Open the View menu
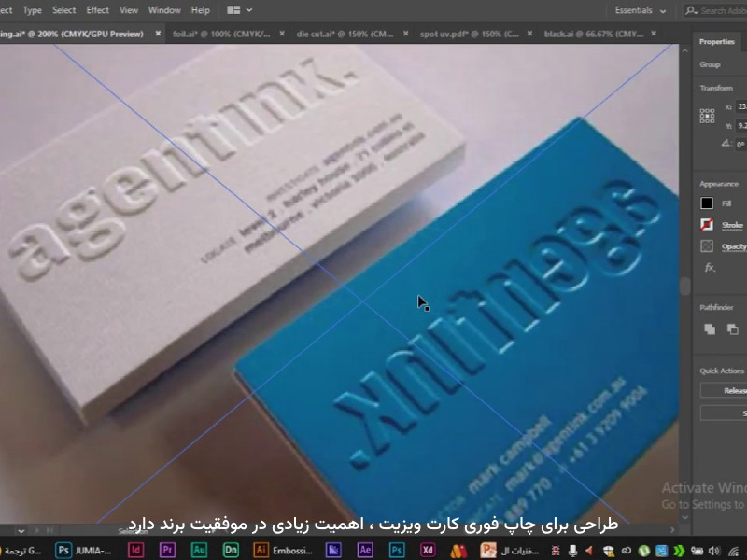Image resolution: width=747 pixels, height=560 pixels. 129,10
